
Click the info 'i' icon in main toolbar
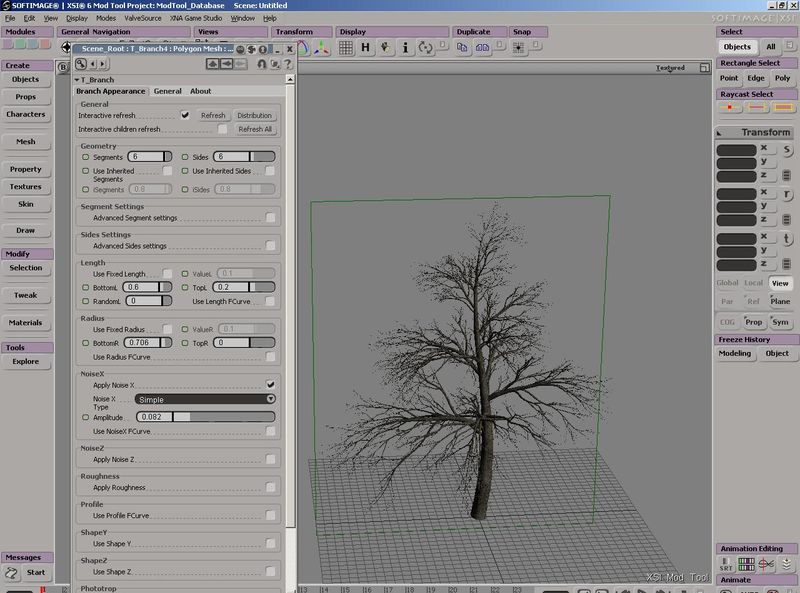[404, 48]
